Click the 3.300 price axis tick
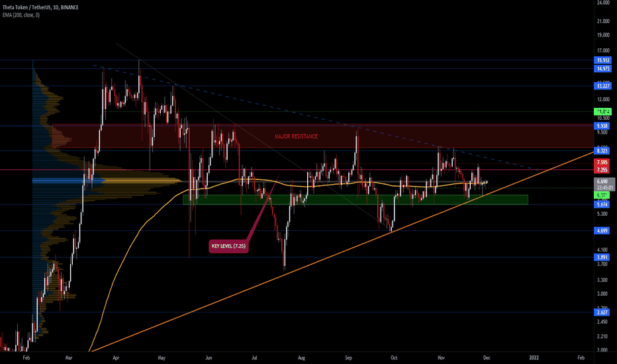 point(602,280)
